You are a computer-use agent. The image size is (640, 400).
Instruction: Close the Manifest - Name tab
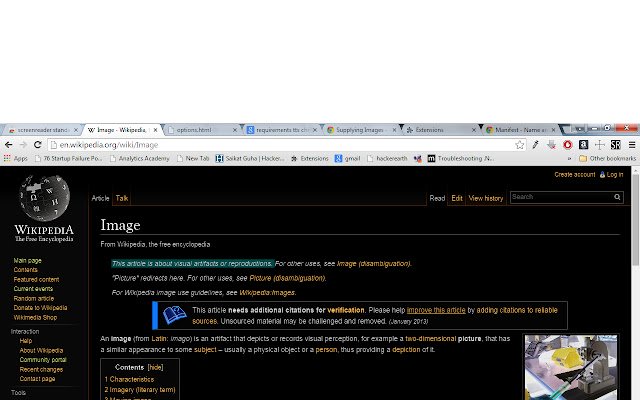tap(553, 130)
